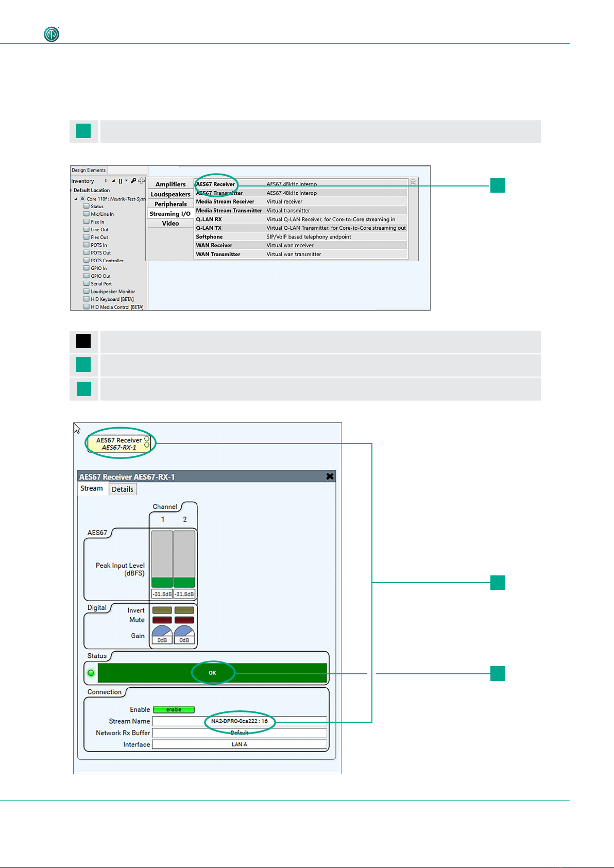Open the Network Rx Buffer dropdown

pyautogui.click(x=239, y=733)
